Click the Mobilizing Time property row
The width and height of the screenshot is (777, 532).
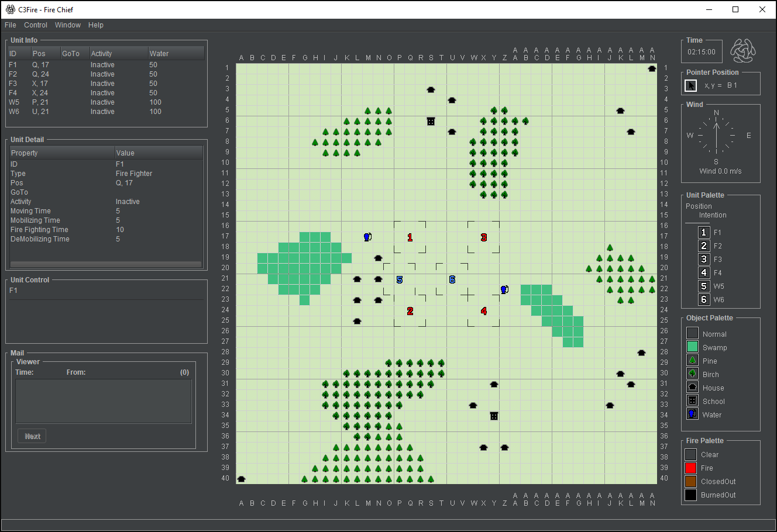pos(106,220)
